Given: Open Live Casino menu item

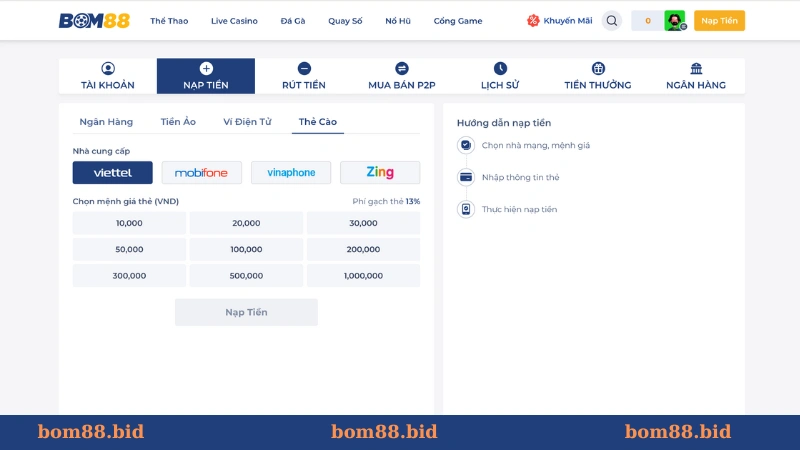Looking at the screenshot, I should pos(234,21).
